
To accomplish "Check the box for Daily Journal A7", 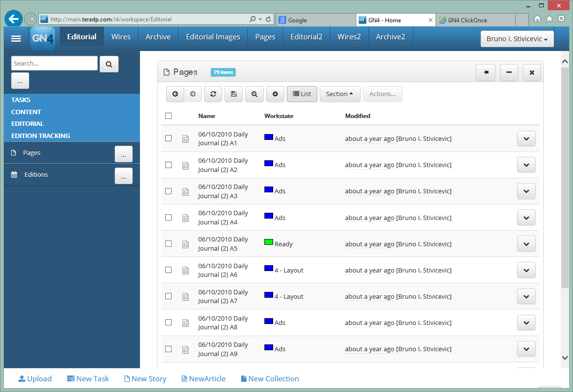I will pos(169,296).
